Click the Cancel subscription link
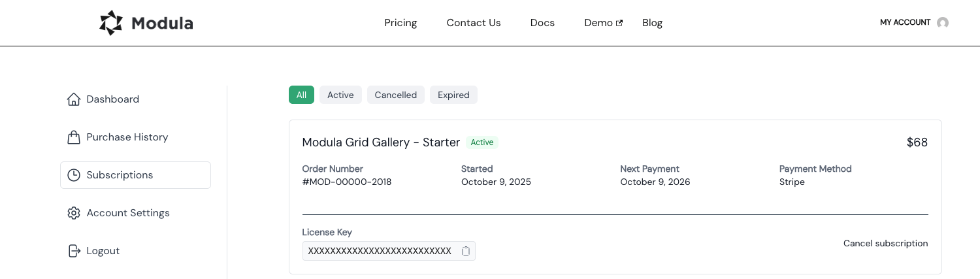This screenshot has height=279, width=980. coord(885,243)
